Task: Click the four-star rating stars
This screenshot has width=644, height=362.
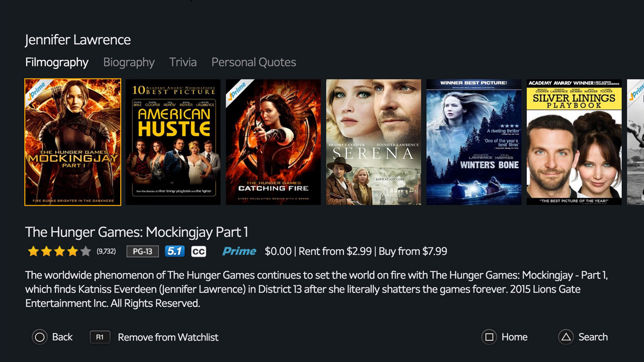Action: pyautogui.click(x=59, y=251)
